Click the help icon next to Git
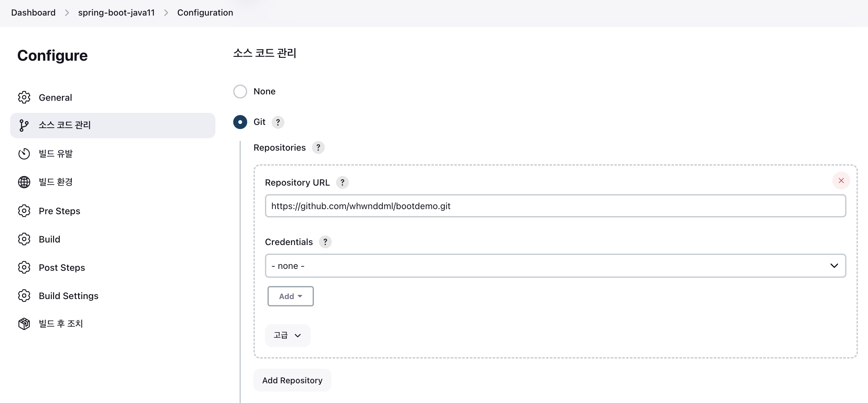Viewport: 868px width, 403px height. tap(278, 122)
